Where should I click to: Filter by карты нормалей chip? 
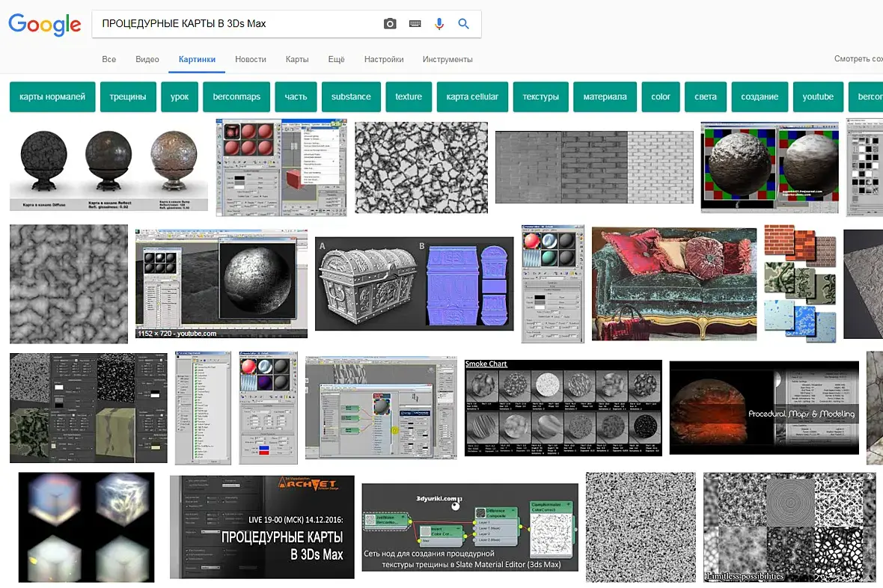(52, 97)
